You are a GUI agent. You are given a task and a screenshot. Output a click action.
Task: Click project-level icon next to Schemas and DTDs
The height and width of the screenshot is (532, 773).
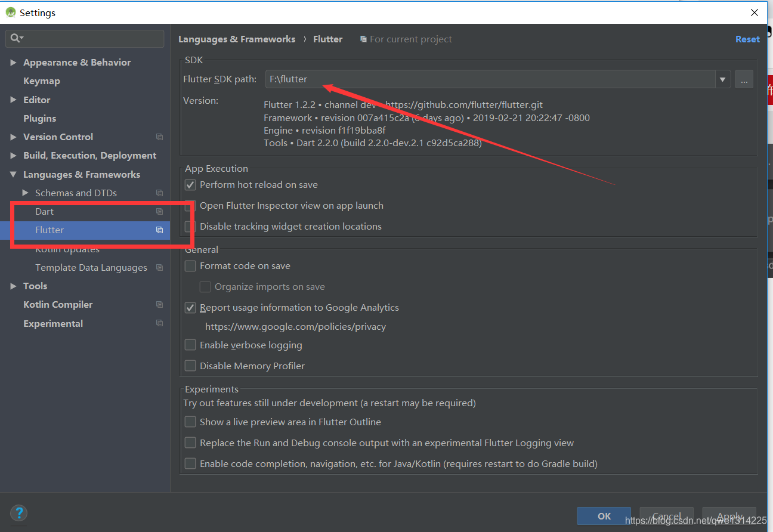(x=159, y=193)
